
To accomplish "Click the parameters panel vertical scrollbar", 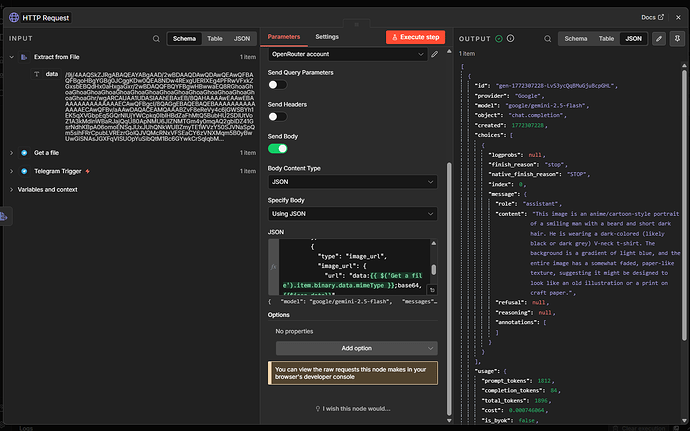I will click(447, 150).
